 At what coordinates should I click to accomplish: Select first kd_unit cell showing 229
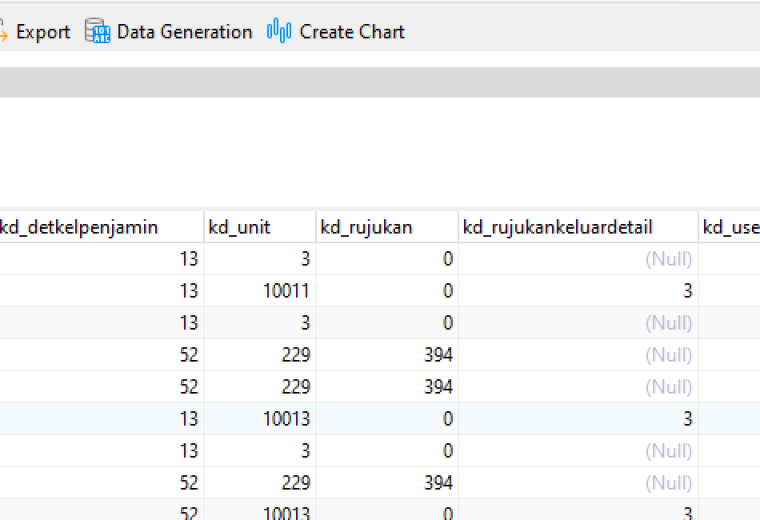260,355
